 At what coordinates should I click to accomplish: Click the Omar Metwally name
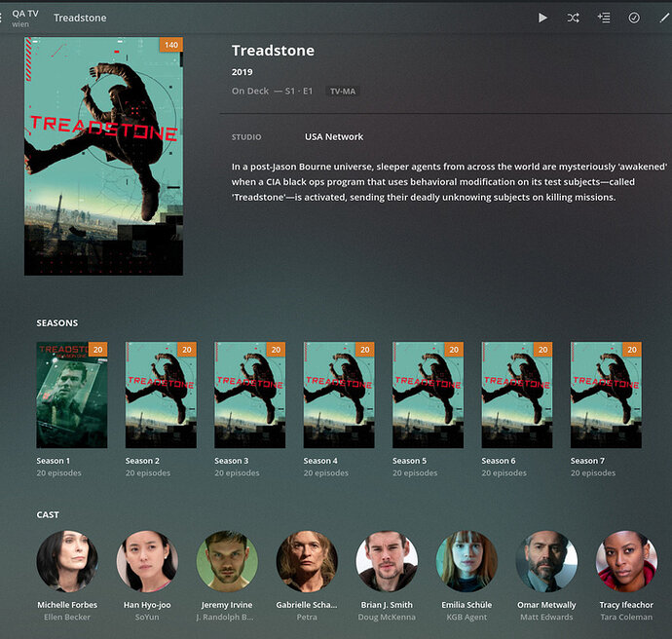pyautogui.click(x=546, y=605)
